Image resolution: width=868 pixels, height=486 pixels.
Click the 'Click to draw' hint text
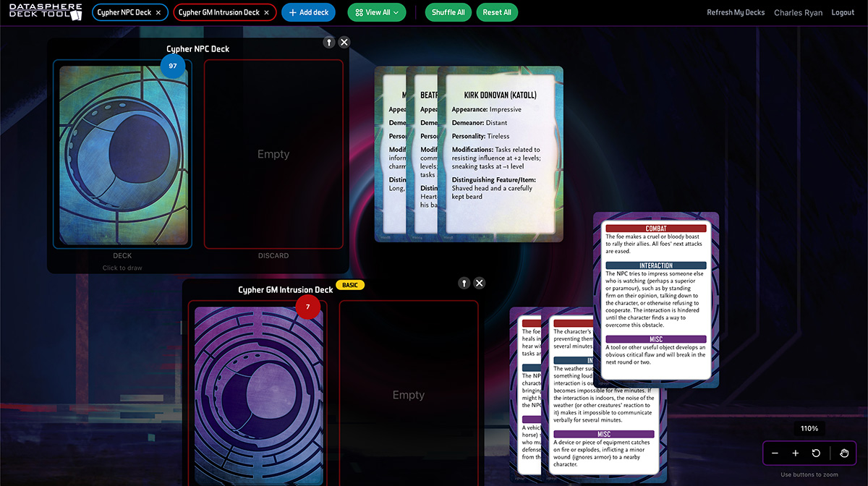tap(122, 268)
